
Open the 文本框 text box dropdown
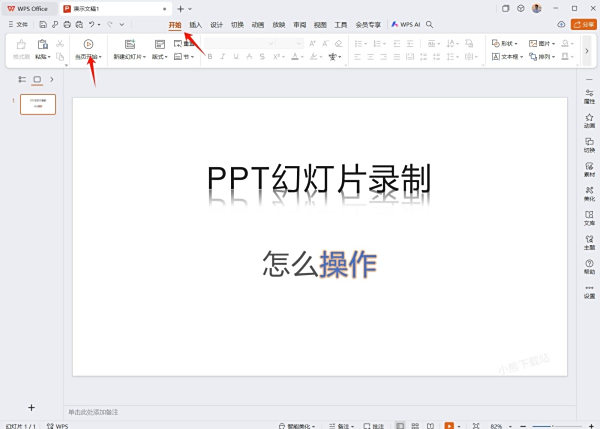[507, 57]
